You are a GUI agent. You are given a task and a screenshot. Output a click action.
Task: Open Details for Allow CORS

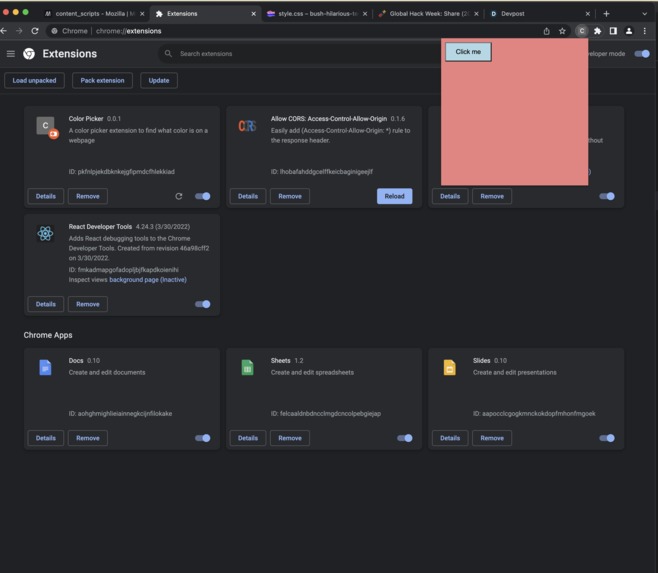[x=248, y=196]
